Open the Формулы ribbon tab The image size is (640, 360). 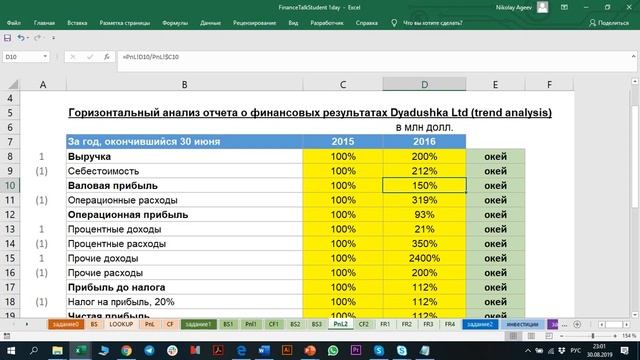[x=175, y=23]
